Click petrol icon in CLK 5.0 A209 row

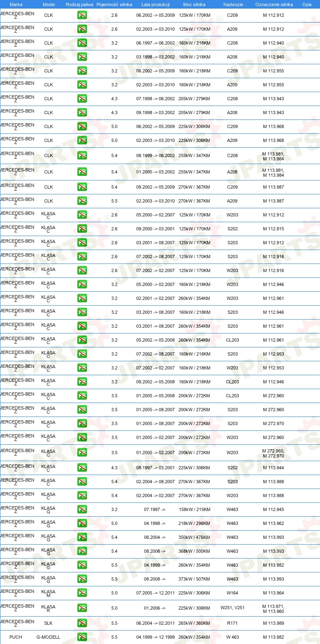(82, 141)
